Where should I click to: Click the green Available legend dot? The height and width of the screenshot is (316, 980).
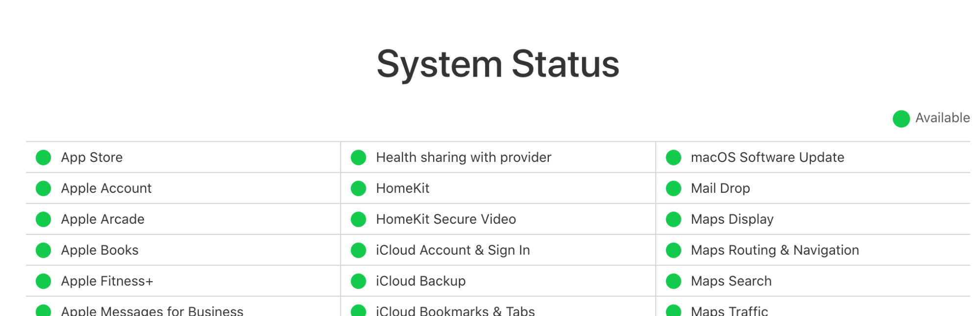[901, 118]
